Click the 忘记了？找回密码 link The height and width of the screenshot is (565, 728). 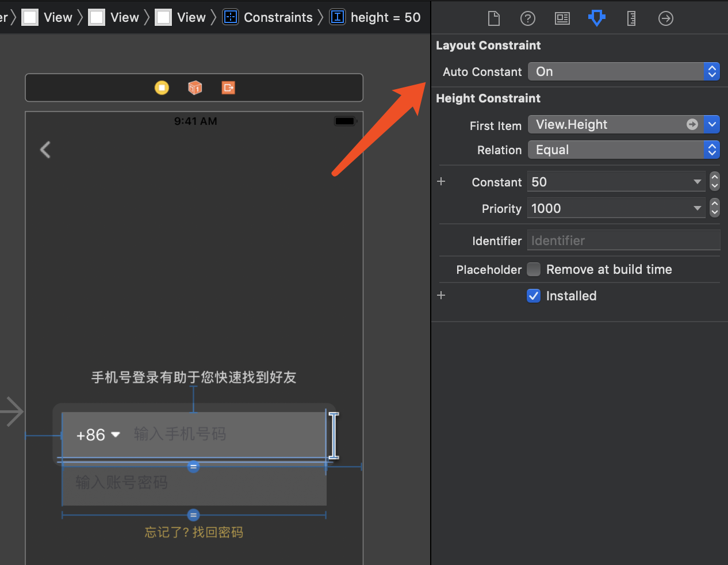coord(194,532)
